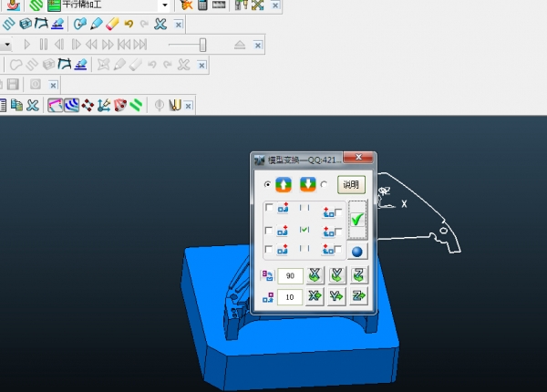This screenshot has width=547, height=392.
Task: Select the radio button beside up arrow
Action: 267,184
